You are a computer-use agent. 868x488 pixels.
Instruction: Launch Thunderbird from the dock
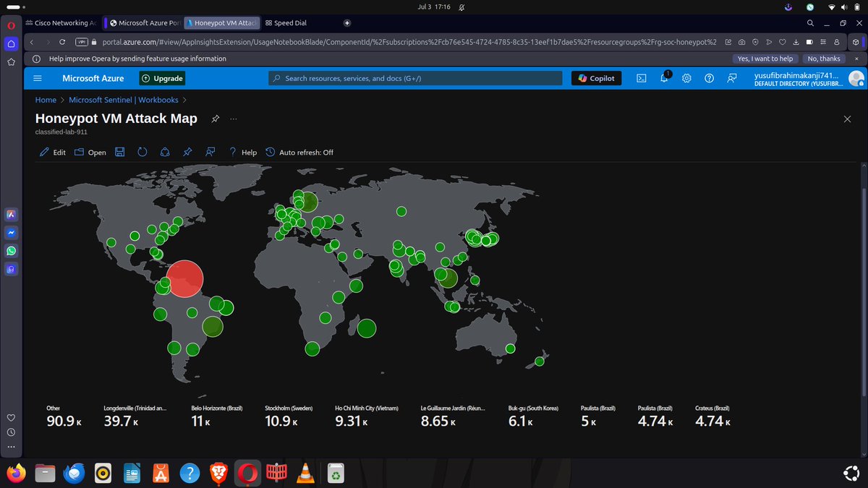pyautogui.click(x=74, y=473)
